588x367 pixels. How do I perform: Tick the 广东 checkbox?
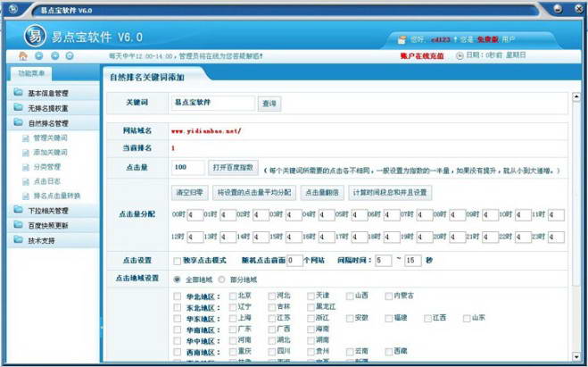[x=233, y=329]
